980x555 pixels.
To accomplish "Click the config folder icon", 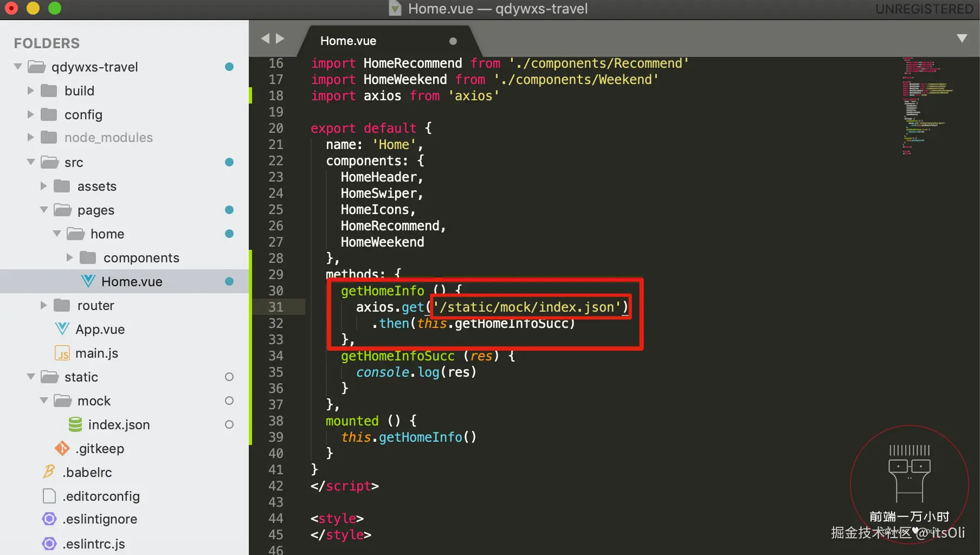I will 49,114.
